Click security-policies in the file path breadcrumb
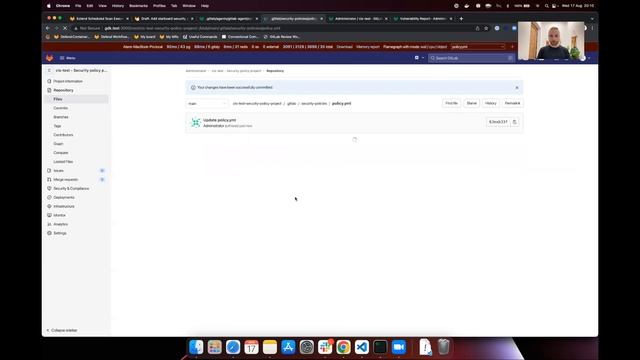 coord(314,104)
